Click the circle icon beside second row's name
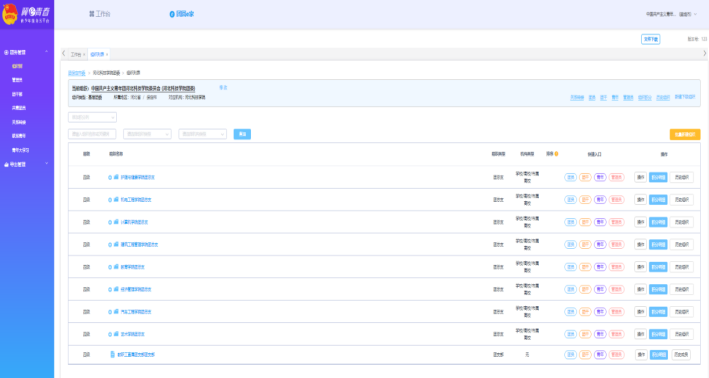Screen dimensions: 709x378 point(110,200)
